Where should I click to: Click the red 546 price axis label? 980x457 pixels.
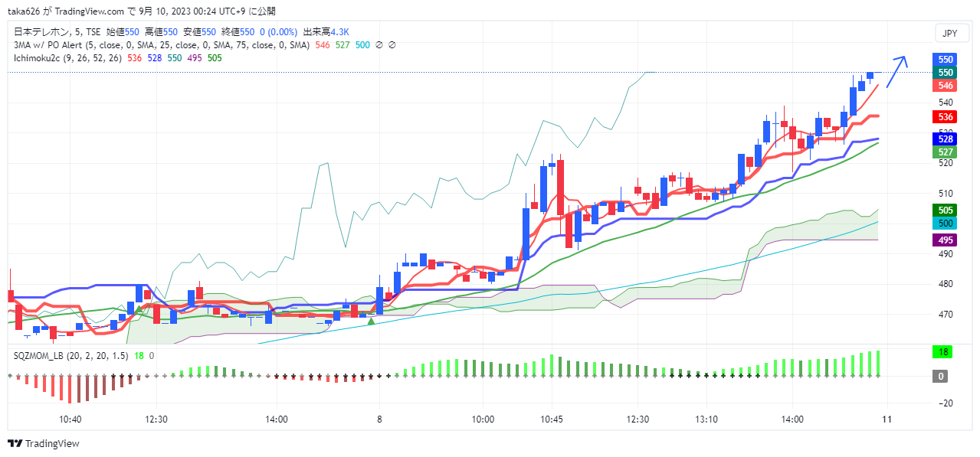coord(946,86)
